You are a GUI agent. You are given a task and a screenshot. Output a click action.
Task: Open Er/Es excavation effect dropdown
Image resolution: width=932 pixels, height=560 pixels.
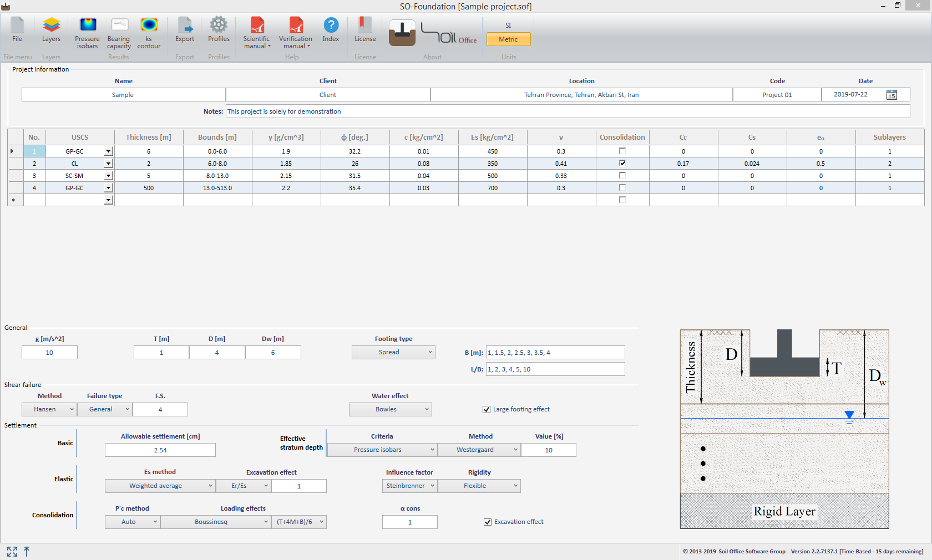tap(244, 486)
